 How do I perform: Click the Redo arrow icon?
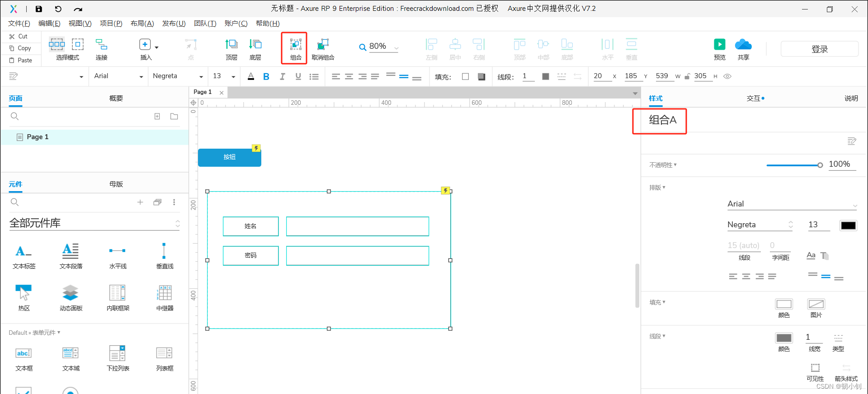point(78,9)
